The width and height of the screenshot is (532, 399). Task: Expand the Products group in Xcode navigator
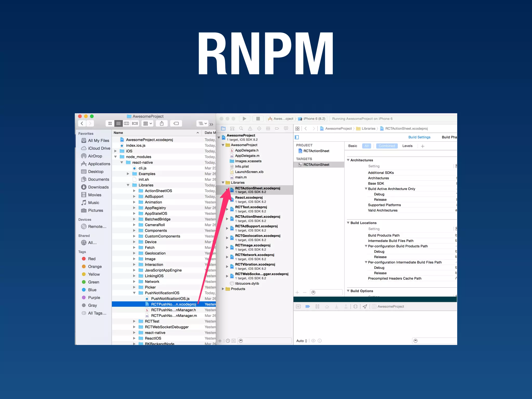pos(223,289)
